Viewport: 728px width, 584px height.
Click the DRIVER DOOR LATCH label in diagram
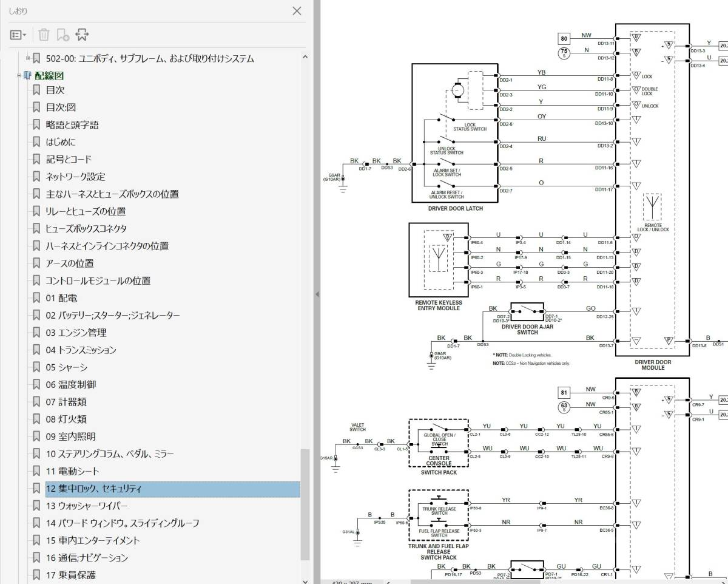(x=456, y=208)
